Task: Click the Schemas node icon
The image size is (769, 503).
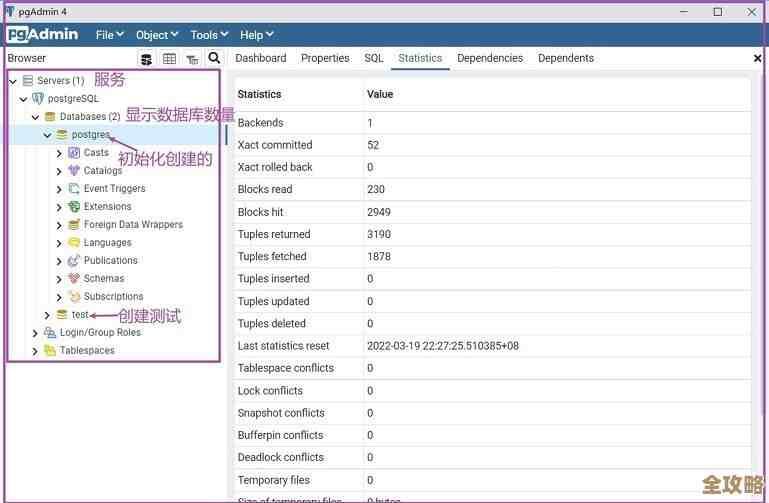Action: (74, 278)
